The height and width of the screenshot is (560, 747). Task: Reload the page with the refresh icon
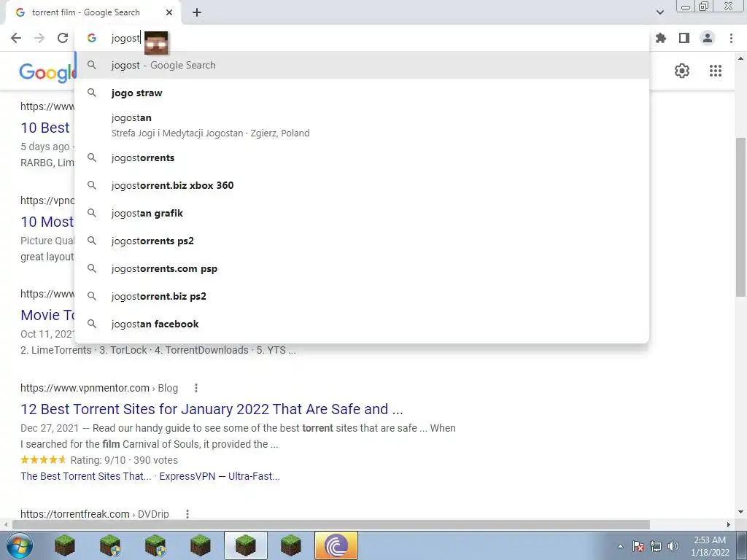click(x=63, y=38)
